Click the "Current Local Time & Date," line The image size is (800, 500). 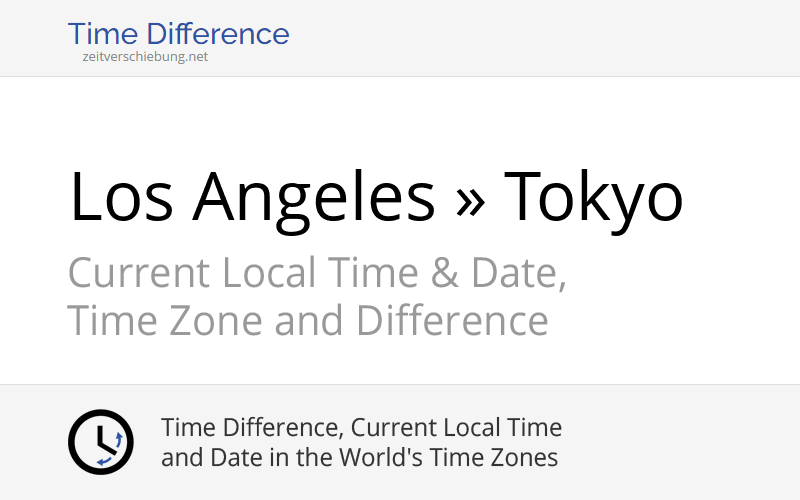317,273
